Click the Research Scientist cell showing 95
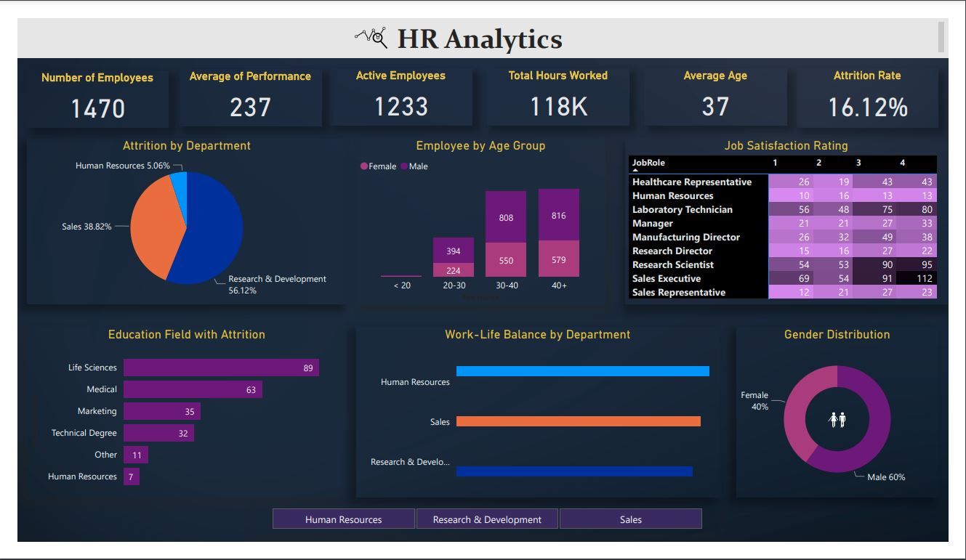966x560 pixels. click(916, 264)
